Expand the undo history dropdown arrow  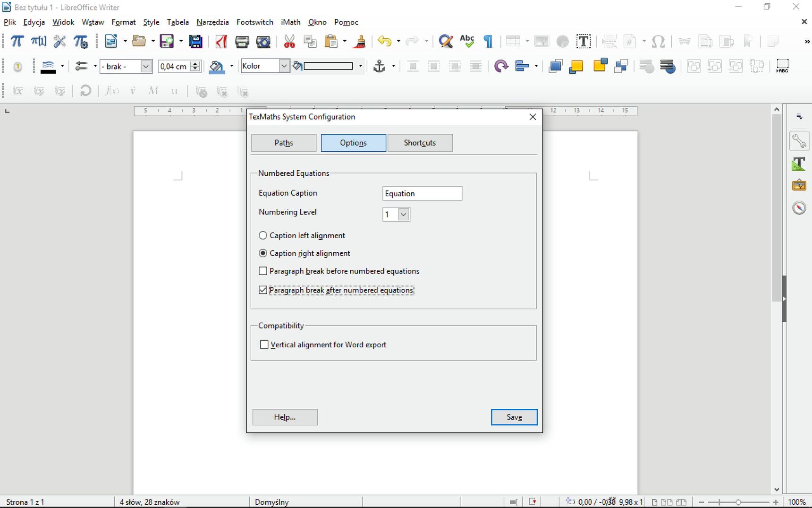pyautogui.click(x=398, y=42)
